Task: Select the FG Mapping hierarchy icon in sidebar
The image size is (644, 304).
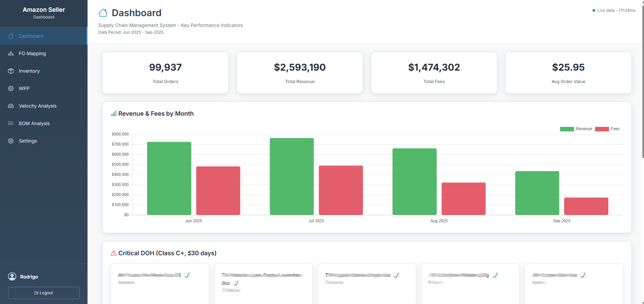Action: (10, 53)
